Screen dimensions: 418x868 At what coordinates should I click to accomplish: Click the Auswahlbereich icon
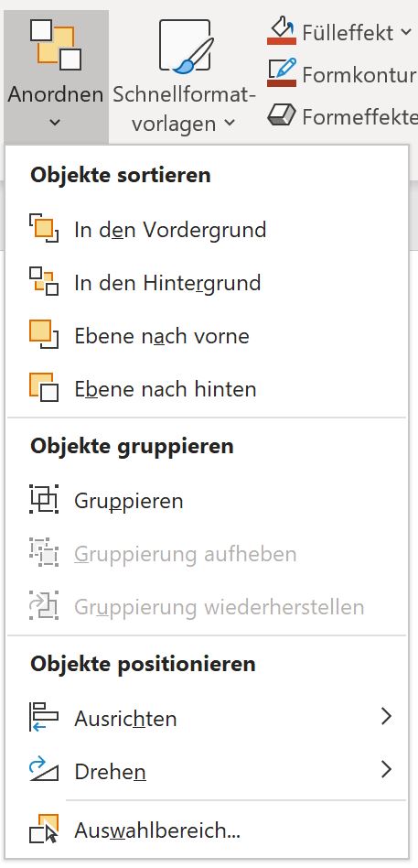[x=44, y=829]
